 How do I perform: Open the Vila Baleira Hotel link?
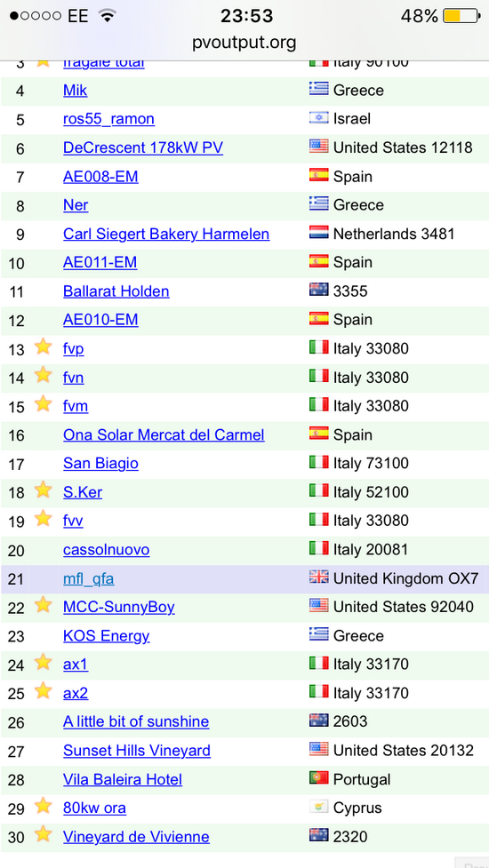point(123,779)
